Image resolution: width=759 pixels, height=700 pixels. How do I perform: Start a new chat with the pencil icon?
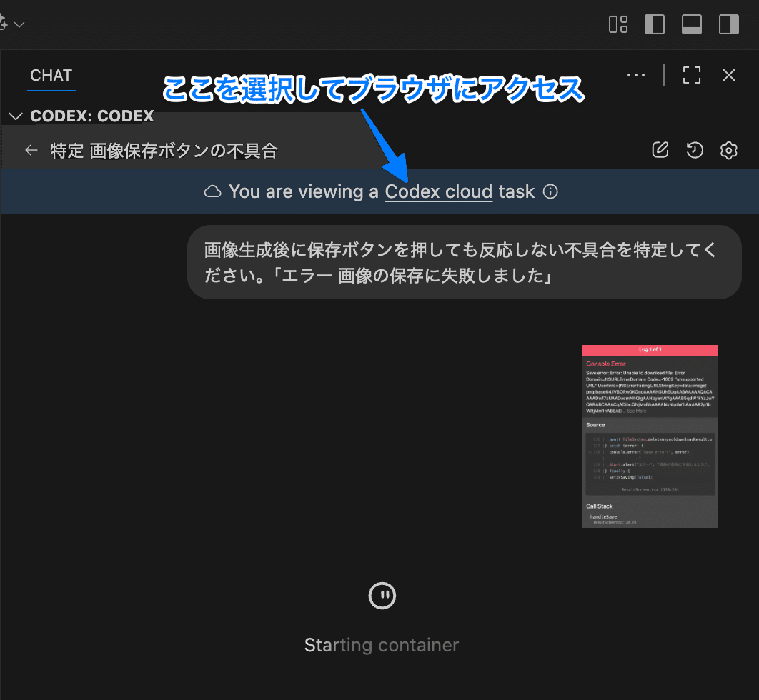coord(660,150)
